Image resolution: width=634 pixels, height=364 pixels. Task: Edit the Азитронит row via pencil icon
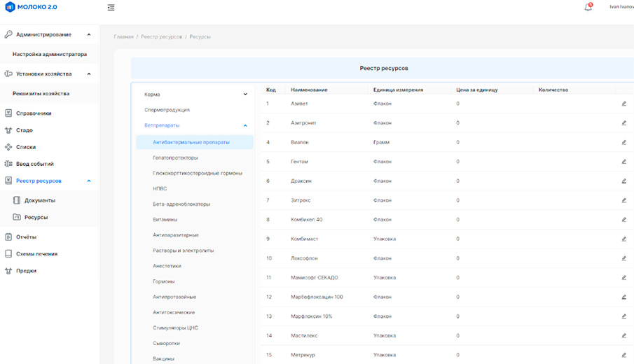624,122
